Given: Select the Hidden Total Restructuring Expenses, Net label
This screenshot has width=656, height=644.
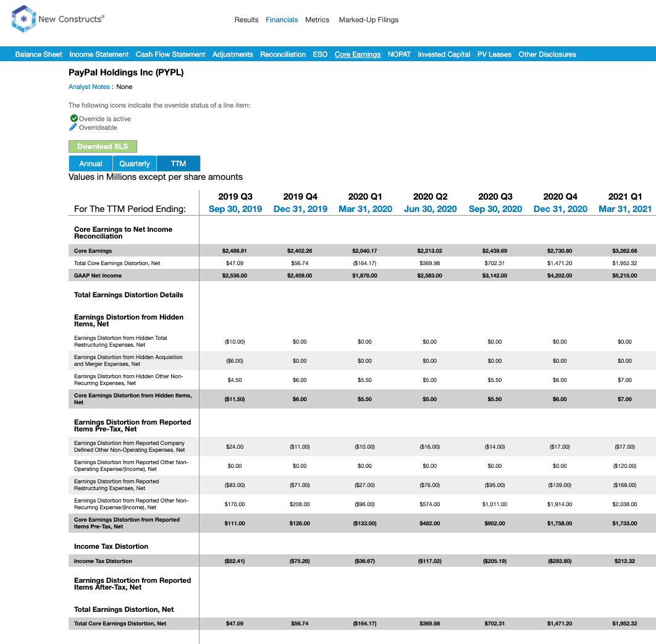Looking at the screenshot, I should pos(120,341).
